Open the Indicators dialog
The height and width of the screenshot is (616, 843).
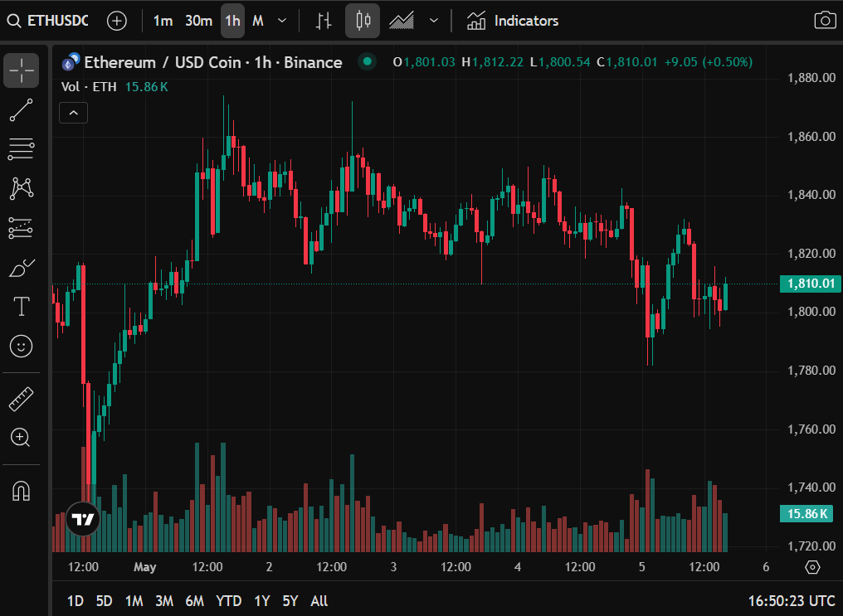pos(513,21)
